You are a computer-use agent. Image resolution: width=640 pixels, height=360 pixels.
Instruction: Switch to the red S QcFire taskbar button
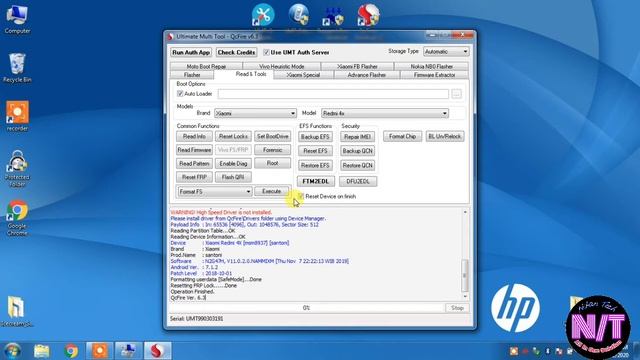158,351
